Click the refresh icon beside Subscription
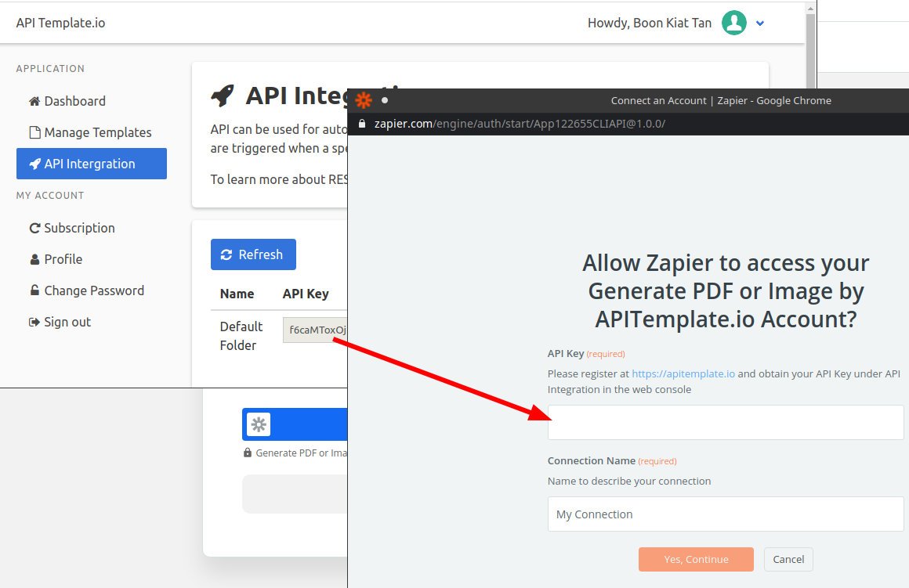 34,229
